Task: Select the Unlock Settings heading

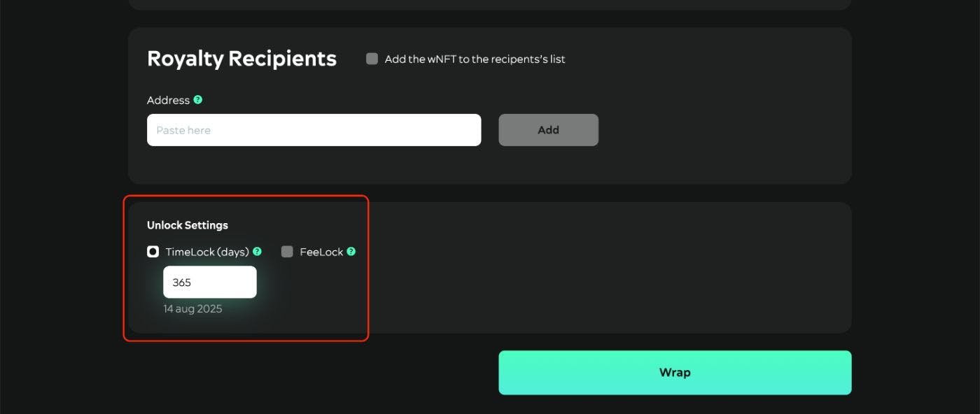Action: [188, 225]
